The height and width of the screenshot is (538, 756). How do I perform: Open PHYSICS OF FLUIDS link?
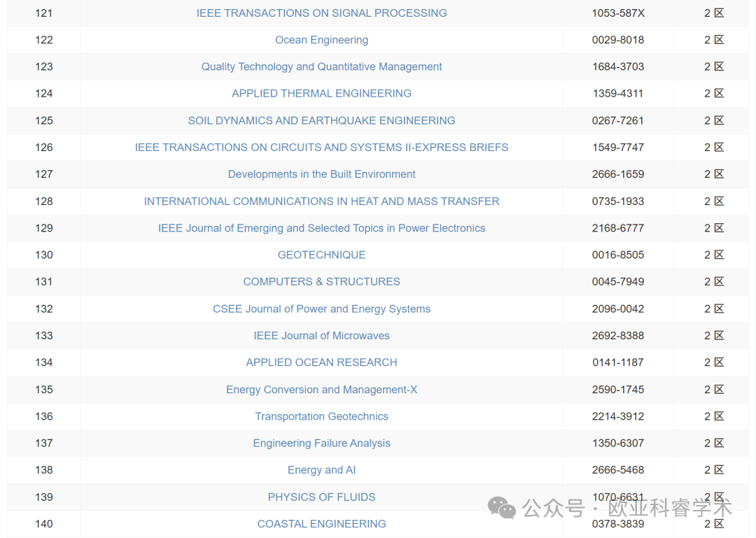pyautogui.click(x=321, y=497)
